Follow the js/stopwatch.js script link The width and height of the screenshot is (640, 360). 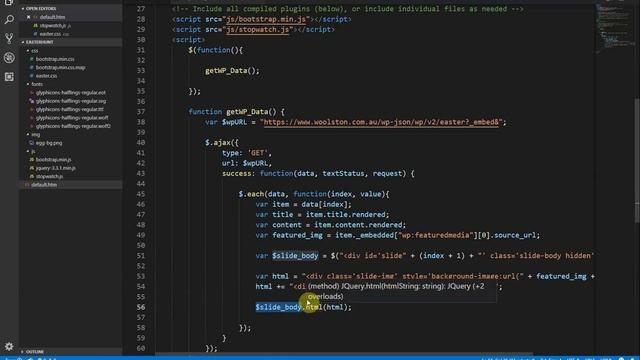[x=258, y=29]
